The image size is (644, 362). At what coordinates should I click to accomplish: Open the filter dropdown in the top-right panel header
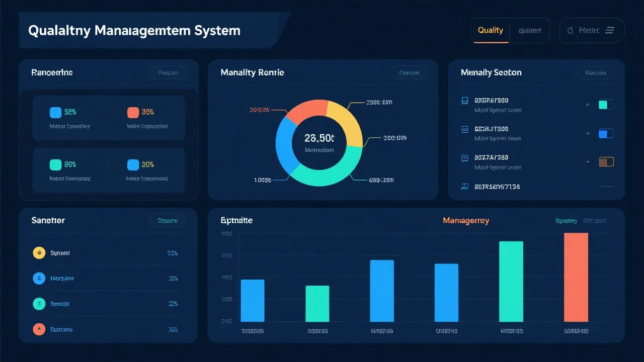point(595,72)
